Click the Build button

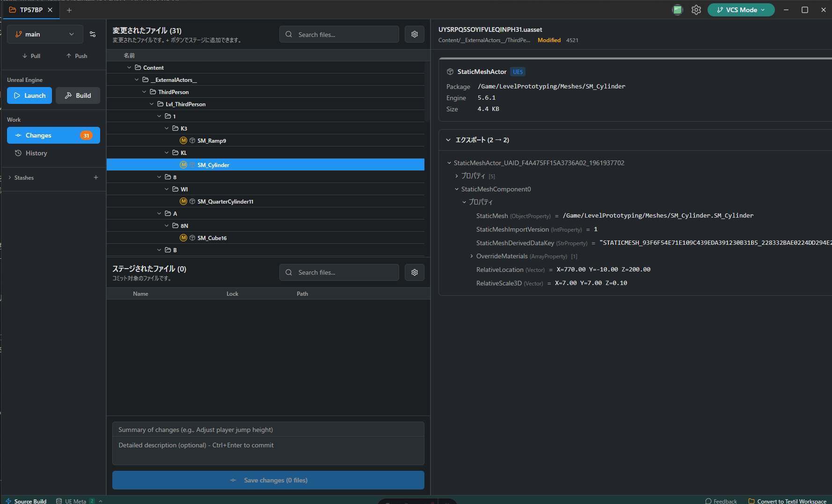[78, 95]
